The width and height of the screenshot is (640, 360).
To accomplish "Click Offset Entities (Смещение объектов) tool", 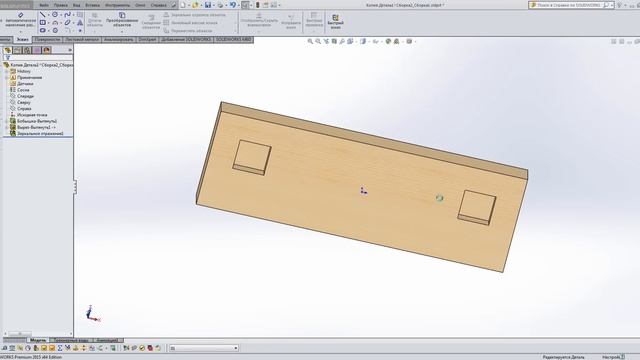I will click(x=151, y=22).
